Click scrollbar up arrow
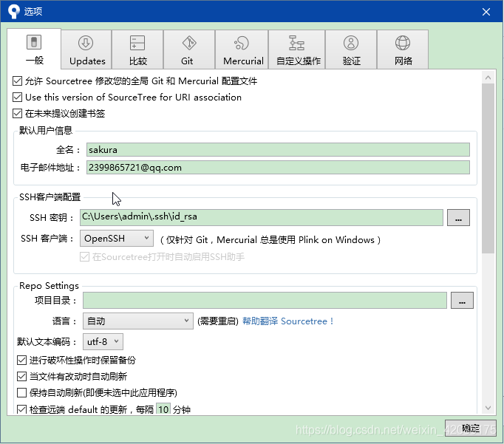Viewport: 504px width, 444px height. [488, 78]
